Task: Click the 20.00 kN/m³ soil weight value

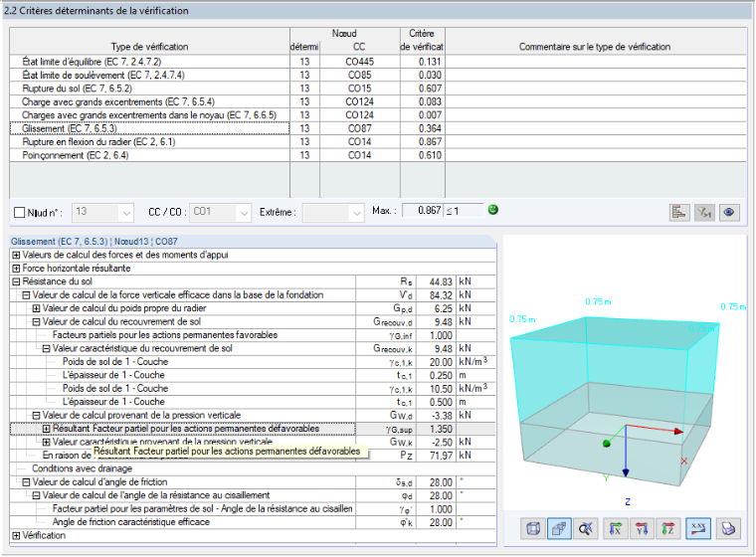Action: point(437,362)
